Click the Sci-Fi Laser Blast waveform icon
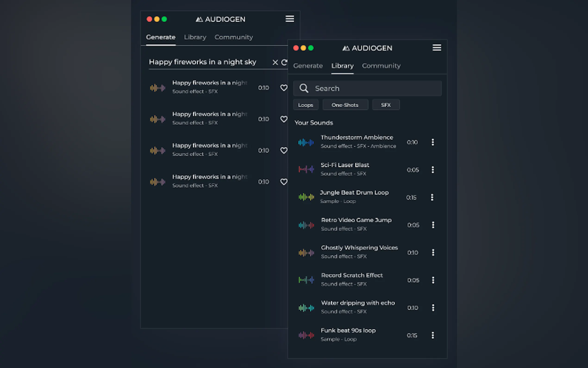The height and width of the screenshot is (368, 588). [x=306, y=169]
